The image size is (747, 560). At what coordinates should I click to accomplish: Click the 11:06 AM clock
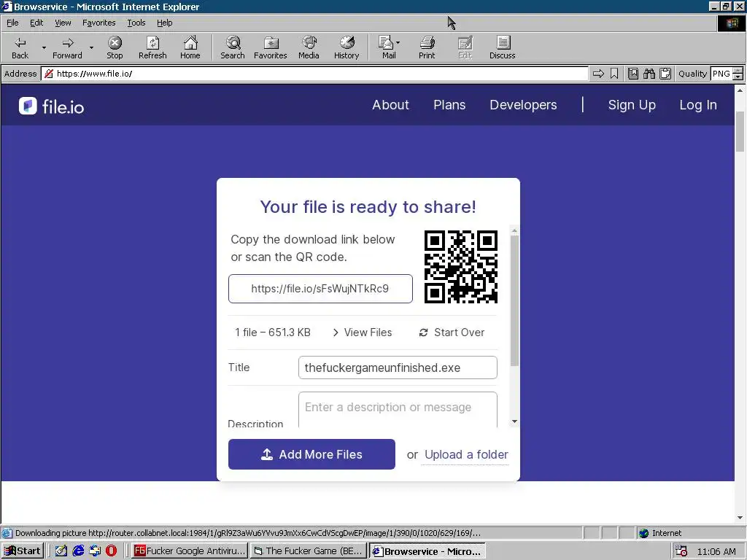[716, 551]
